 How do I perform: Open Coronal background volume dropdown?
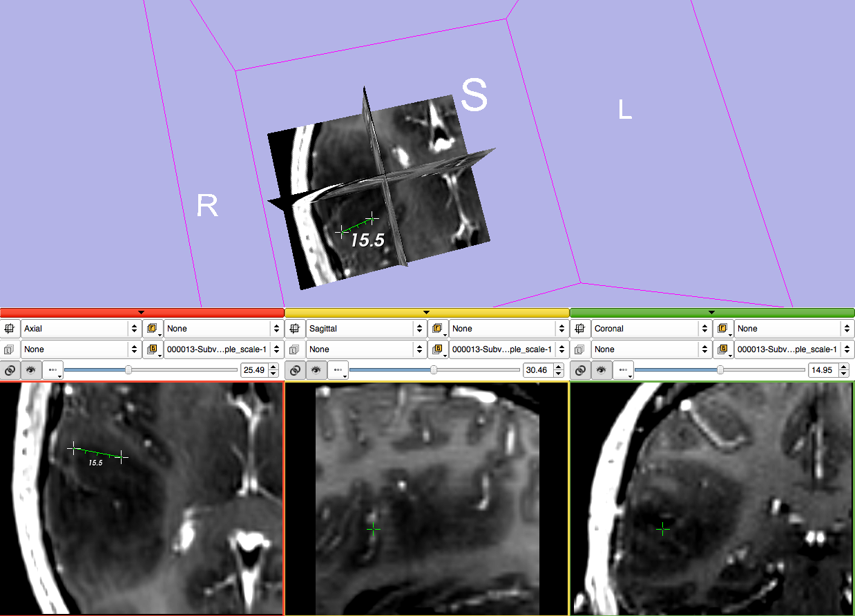[x=794, y=349]
